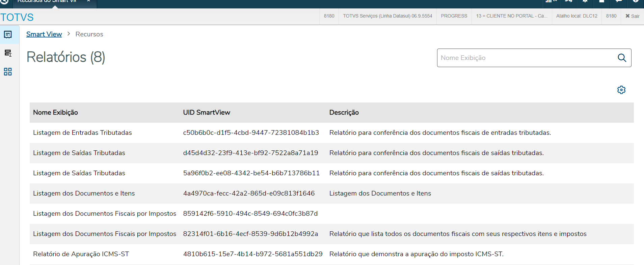Click the ICMS-ST apuração description text

click(416, 254)
